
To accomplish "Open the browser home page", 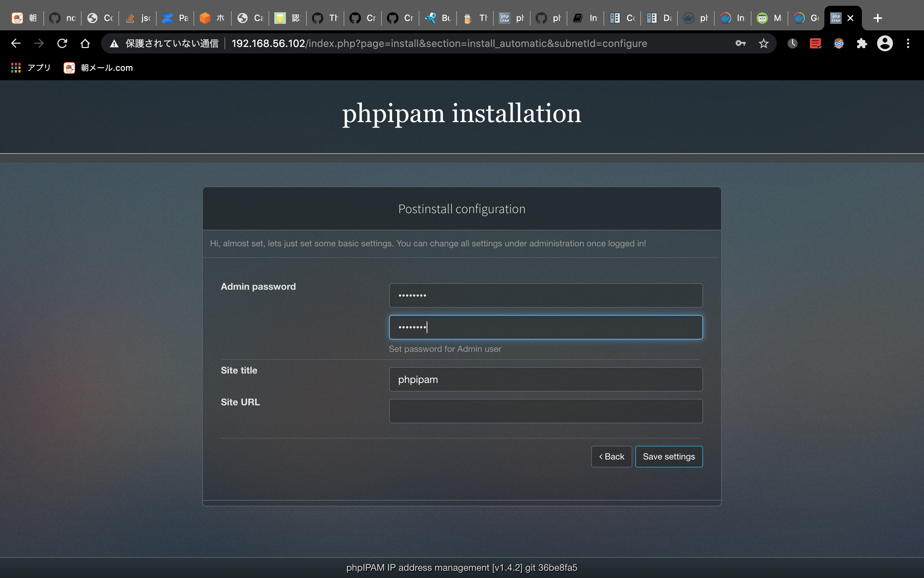I will click(85, 43).
